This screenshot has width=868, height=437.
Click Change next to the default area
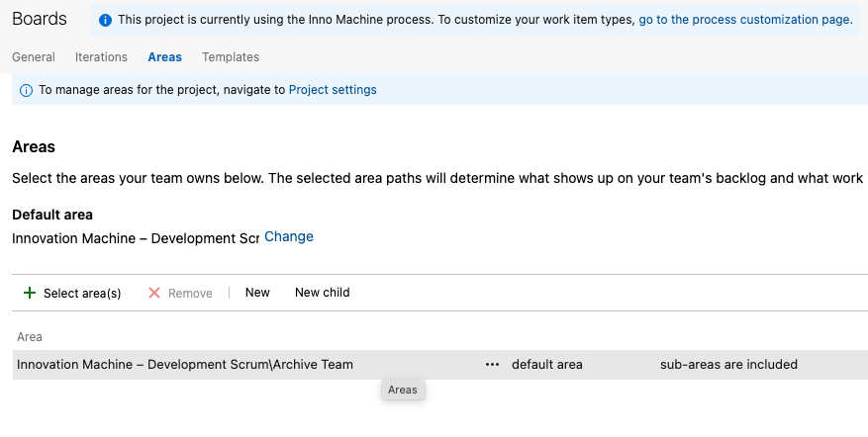[289, 237]
